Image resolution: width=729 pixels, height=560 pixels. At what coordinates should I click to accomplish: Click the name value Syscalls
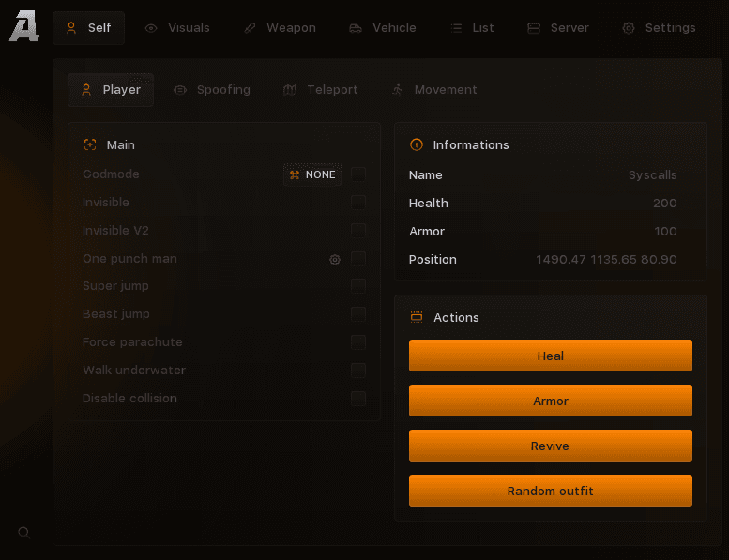652,175
